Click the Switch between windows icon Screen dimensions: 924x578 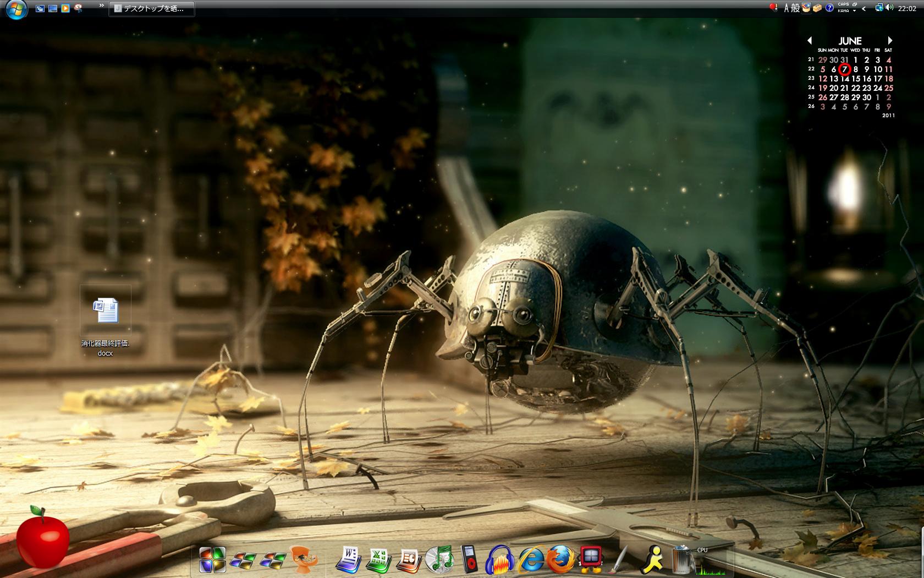point(40,8)
